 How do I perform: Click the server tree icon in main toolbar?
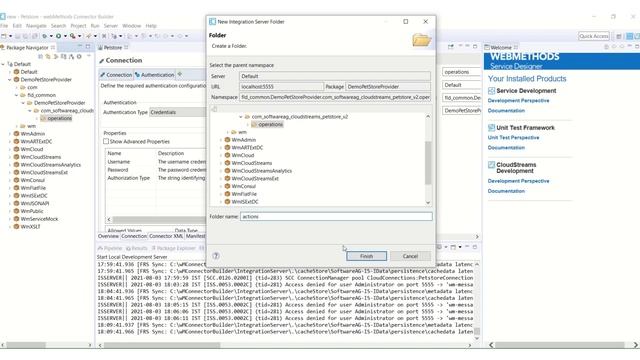(114, 36)
